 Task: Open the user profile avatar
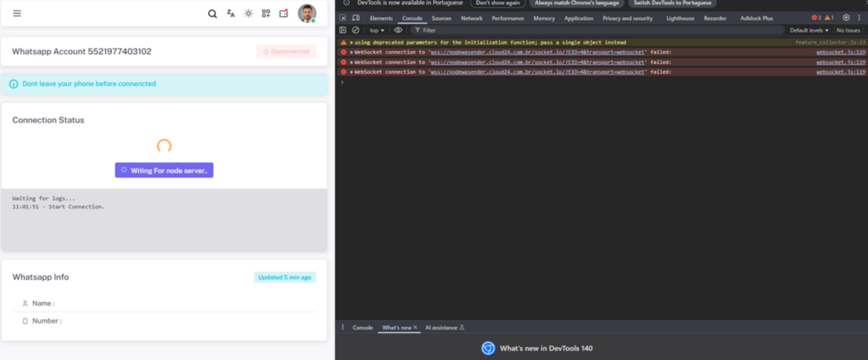[x=306, y=13]
